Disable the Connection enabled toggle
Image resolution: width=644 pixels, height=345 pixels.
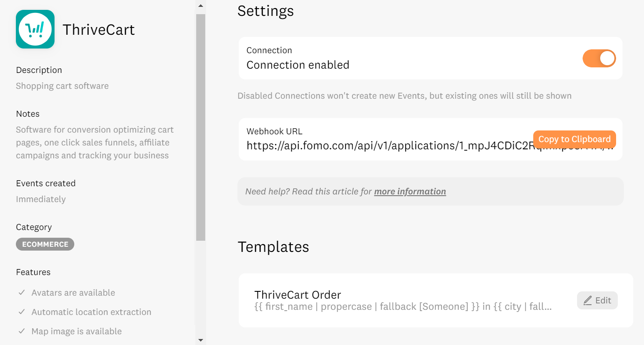click(599, 58)
